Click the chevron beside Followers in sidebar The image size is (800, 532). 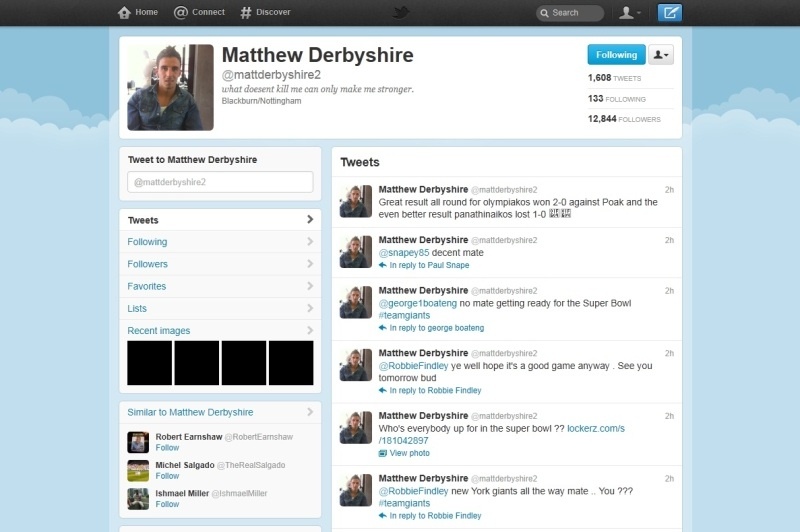pyautogui.click(x=310, y=264)
